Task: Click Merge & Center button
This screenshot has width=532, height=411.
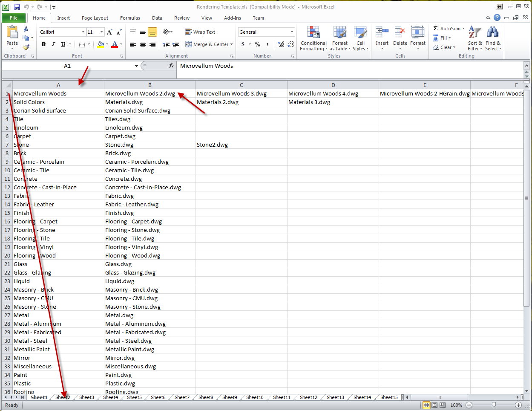Action: click(207, 44)
